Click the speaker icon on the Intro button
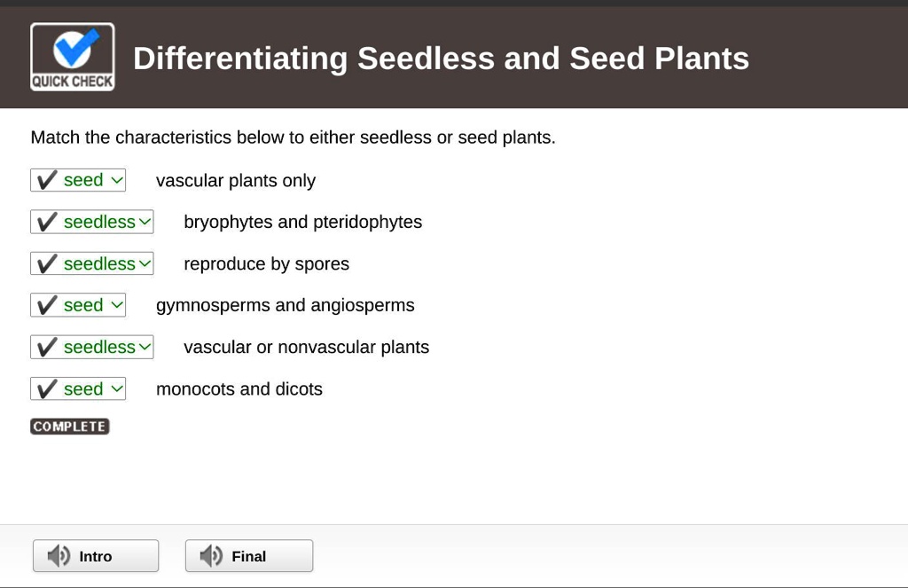Screen dimensions: 908x588 click(57, 555)
